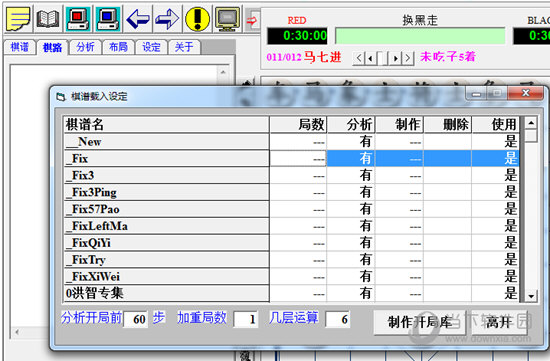Select the _Fix57Pao row name

tap(167, 209)
